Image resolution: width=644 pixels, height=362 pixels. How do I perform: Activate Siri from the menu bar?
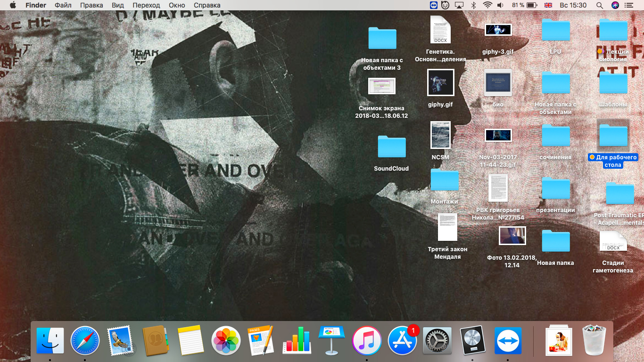click(x=615, y=5)
